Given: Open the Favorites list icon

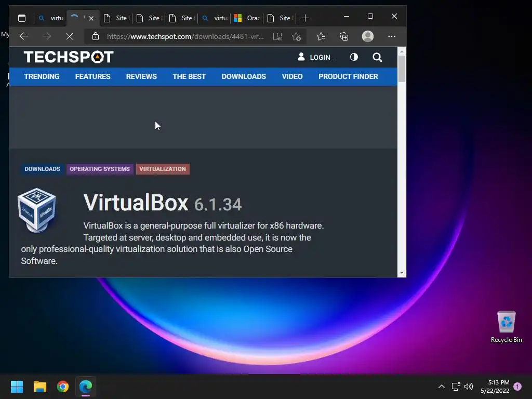Looking at the screenshot, I should [321, 36].
